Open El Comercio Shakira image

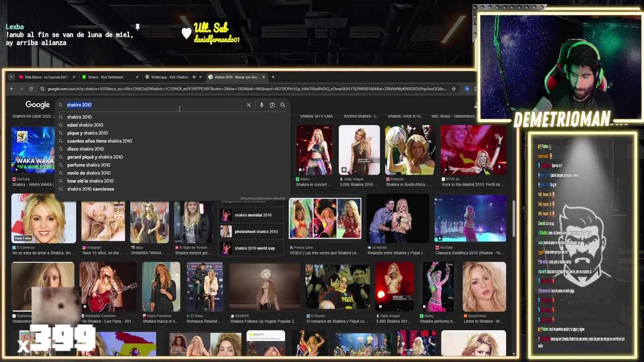tap(44, 218)
